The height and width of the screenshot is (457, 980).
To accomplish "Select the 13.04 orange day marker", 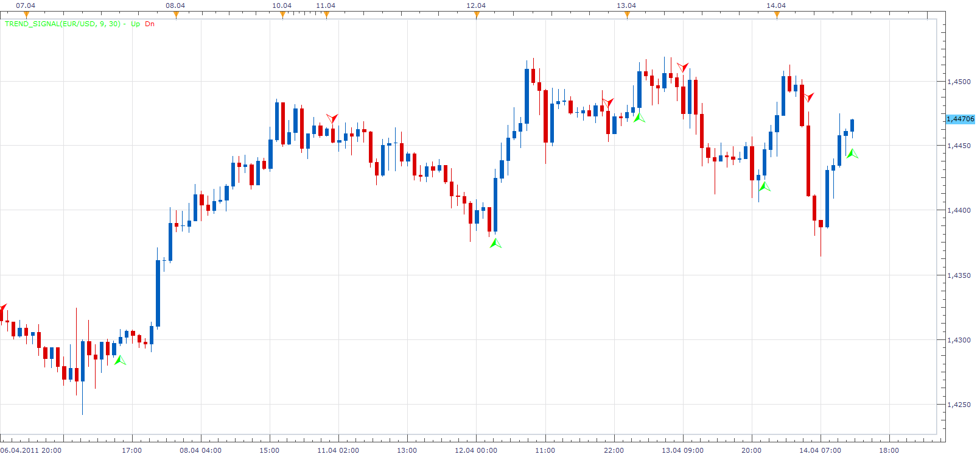I will click(x=627, y=15).
